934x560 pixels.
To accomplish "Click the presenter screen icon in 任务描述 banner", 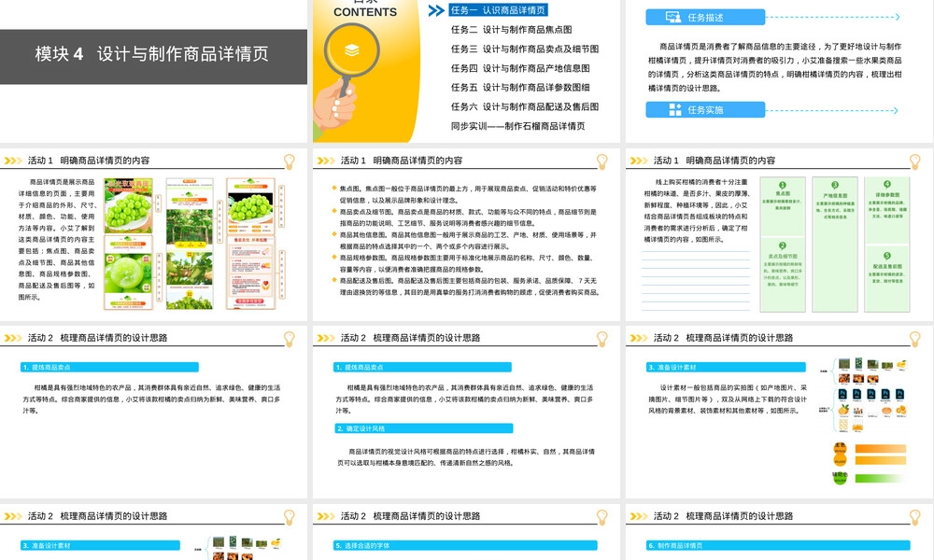I will point(673,17).
